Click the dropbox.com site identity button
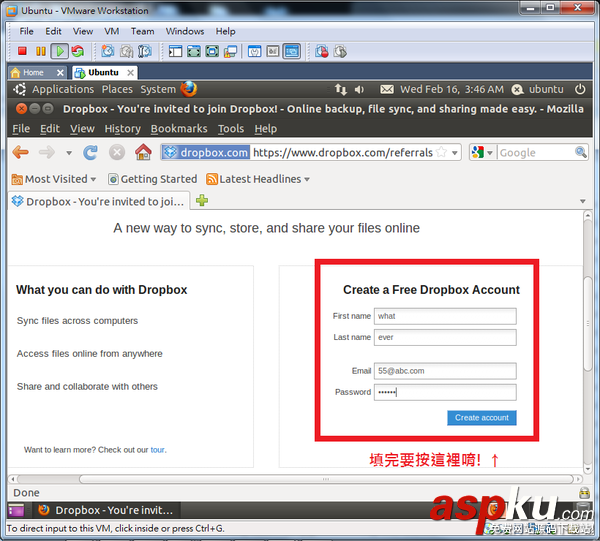The image size is (600, 541). 207,152
